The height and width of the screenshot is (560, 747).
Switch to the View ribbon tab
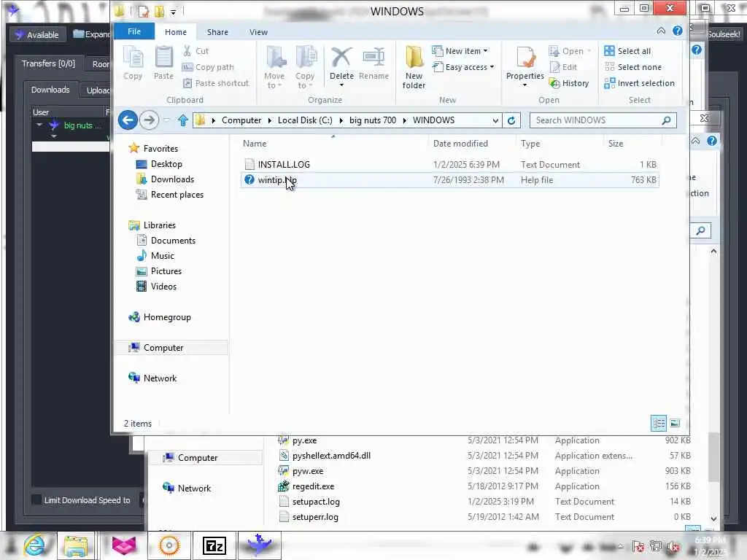pos(259,32)
